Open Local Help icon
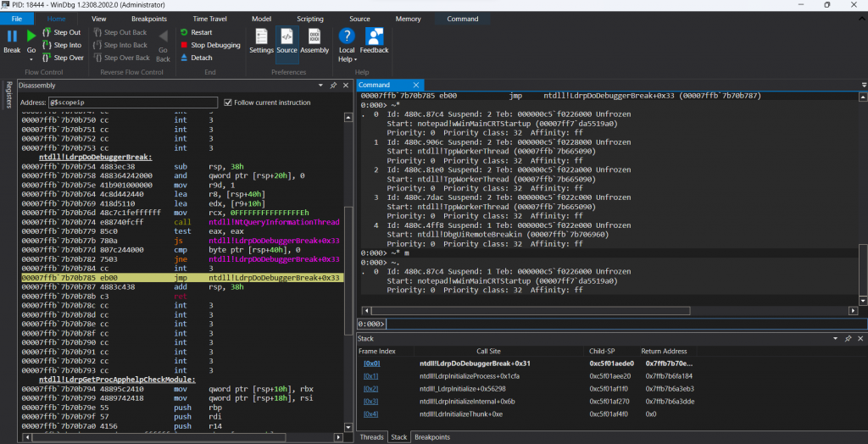Viewport: 868px width, 444px height. pyautogui.click(x=347, y=36)
